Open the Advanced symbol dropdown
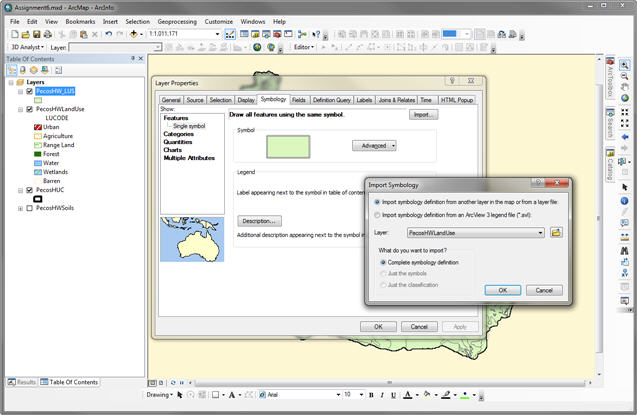Viewport: 637px width, 415px height. [x=374, y=145]
